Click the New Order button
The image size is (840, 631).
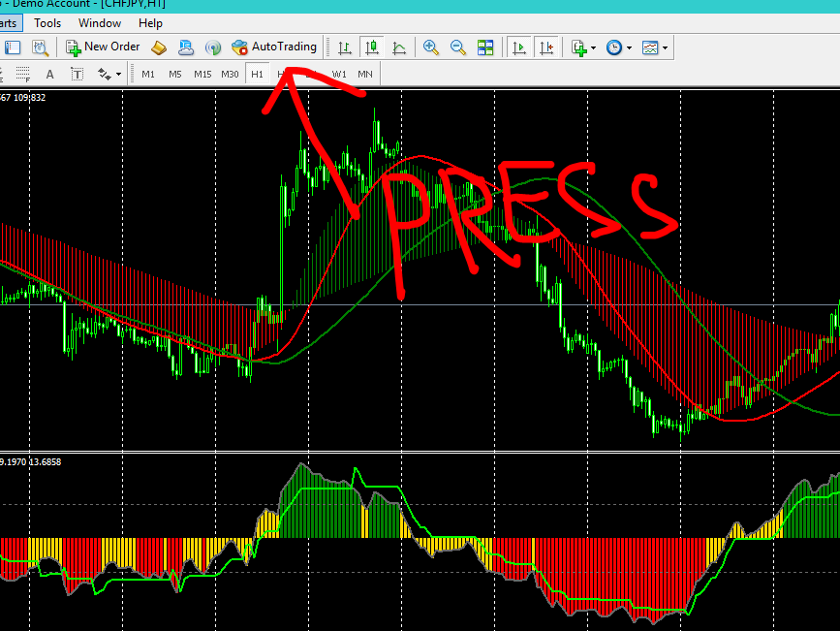pyautogui.click(x=103, y=47)
